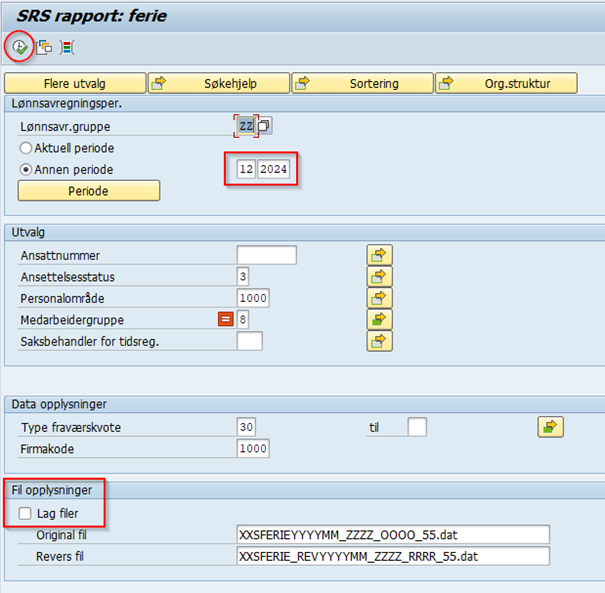Open multiple selection for Saksbehandler for tidsreg.
The height and width of the screenshot is (593, 605).
(x=379, y=341)
